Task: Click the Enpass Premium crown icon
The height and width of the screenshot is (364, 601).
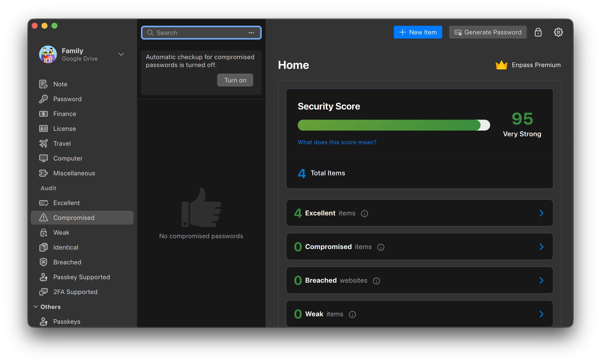Action: click(501, 65)
